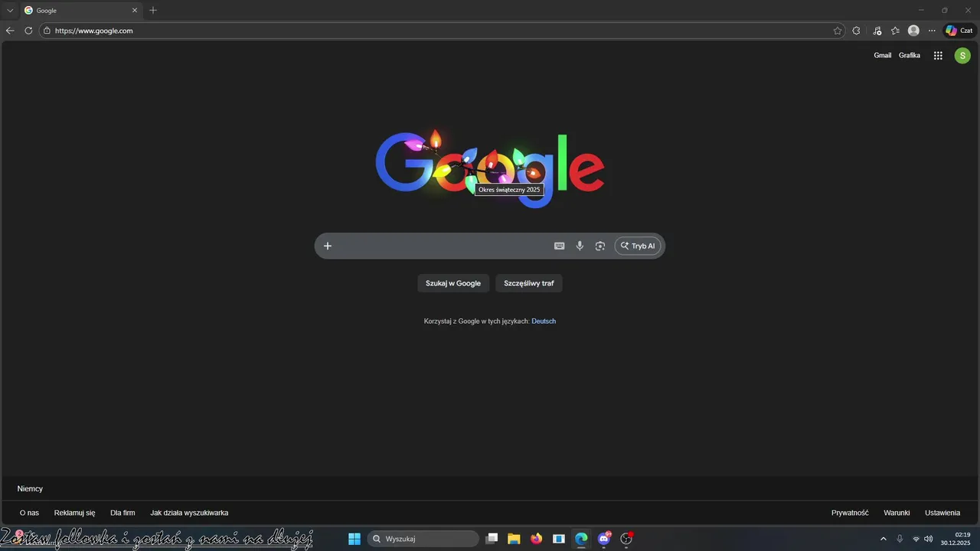Open the Google apps grid
The height and width of the screenshot is (551, 980).
(x=938, y=55)
